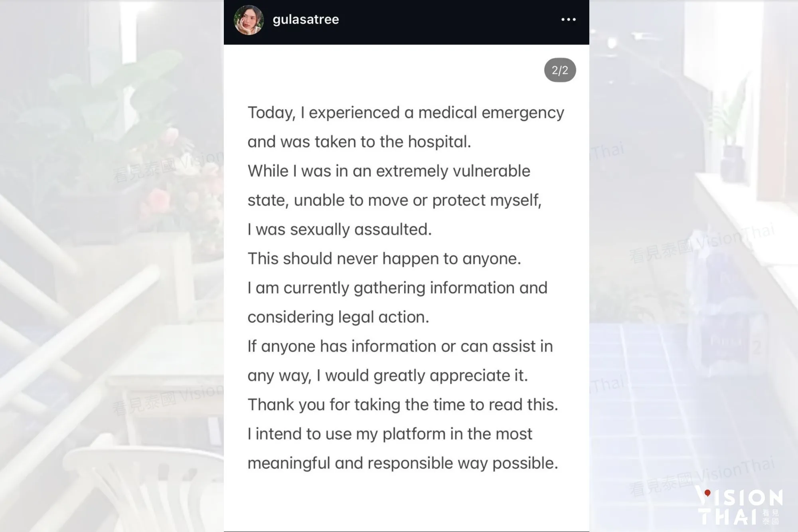Click the sentence 'I was sexually assaulted.'
The height and width of the screenshot is (532, 798).
340,229
